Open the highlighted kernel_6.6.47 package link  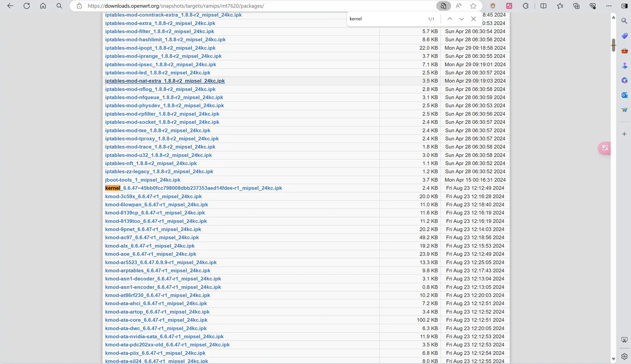point(193,188)
